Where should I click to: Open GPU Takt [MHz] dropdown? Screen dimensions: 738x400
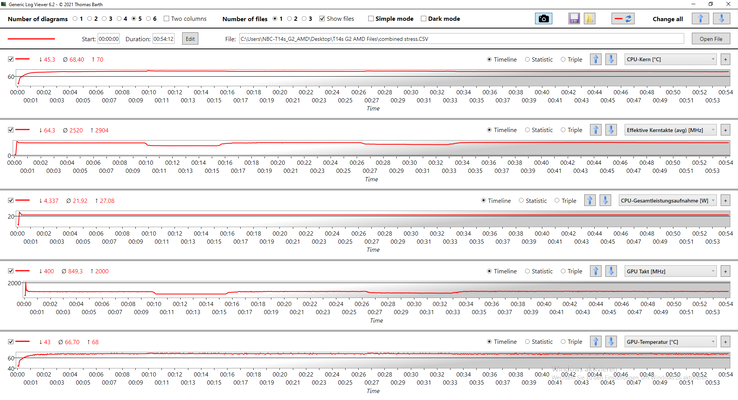click(x=671, y=271)
